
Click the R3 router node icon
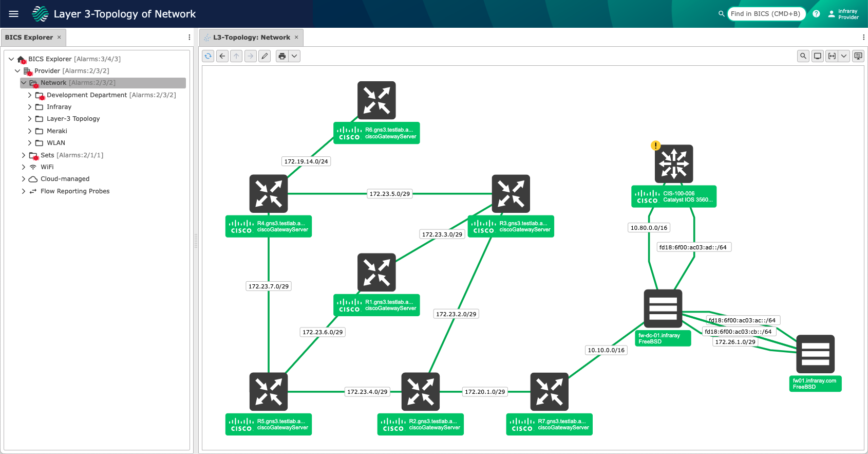511,194
